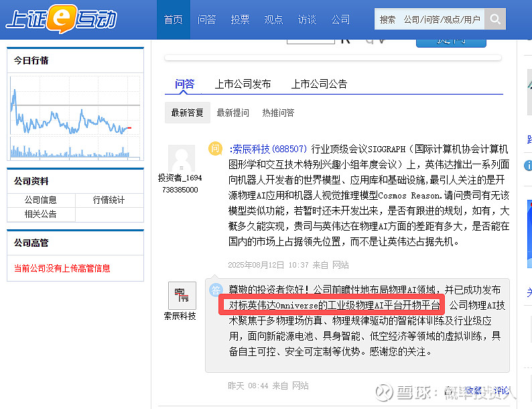
Task: Switch to 上市公司公告 tab
Action: coord(319,84)
